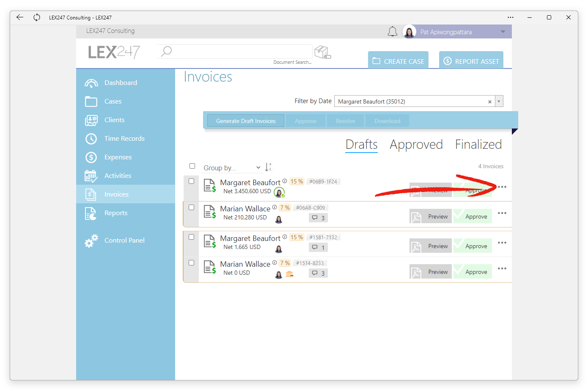588x391 pixels.
Task: Open the Activities calendar icon
Action: 91,176
